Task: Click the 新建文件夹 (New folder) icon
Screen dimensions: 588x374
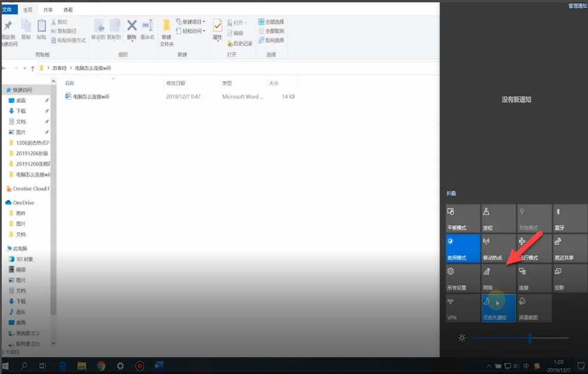Action: click(x=166, y=32)
